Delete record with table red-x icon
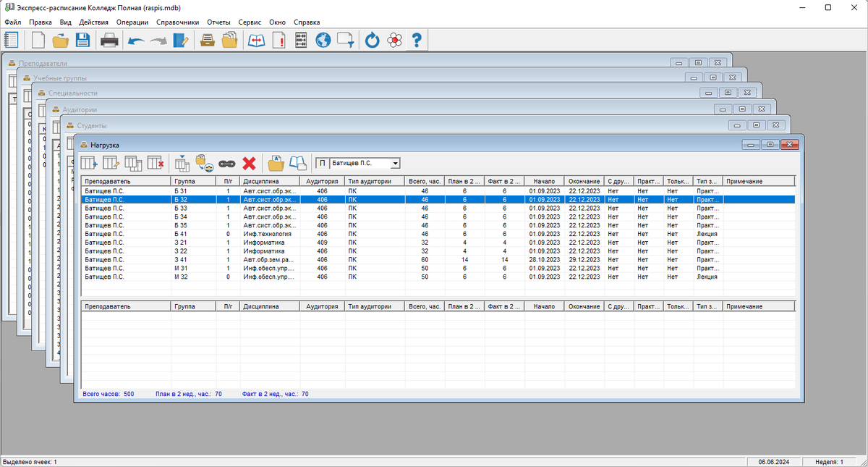 pyautogui.click(x=155, y=163)
